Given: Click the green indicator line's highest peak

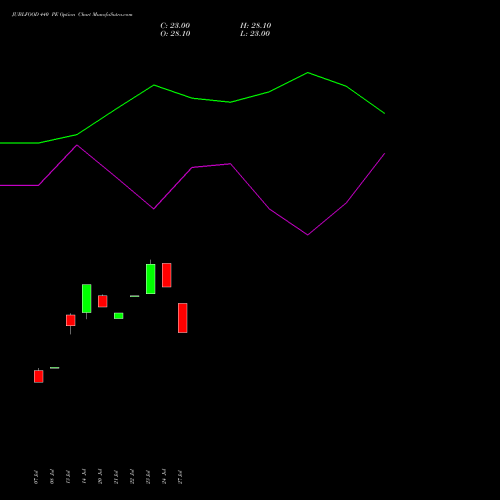Looking at the screenshot, I should 308,72.
